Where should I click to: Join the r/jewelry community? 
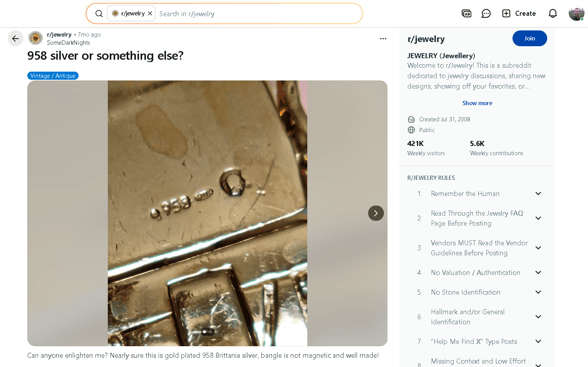529,39
